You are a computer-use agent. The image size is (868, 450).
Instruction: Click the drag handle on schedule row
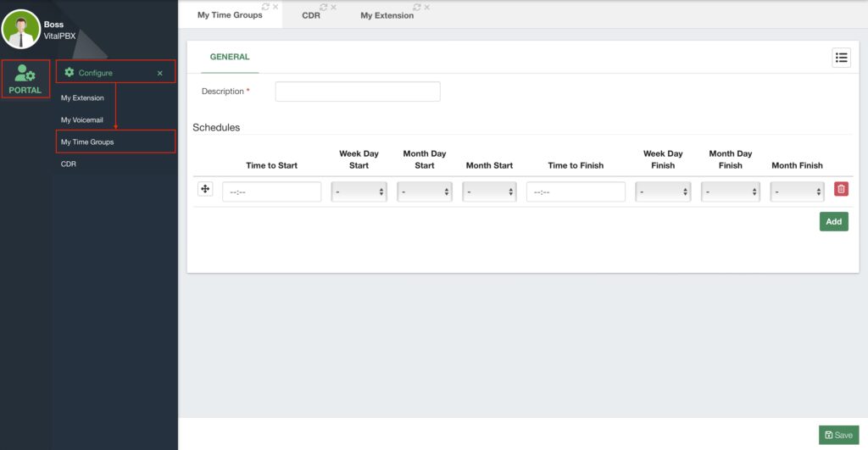pyautogui.click(x=205, y=189)
